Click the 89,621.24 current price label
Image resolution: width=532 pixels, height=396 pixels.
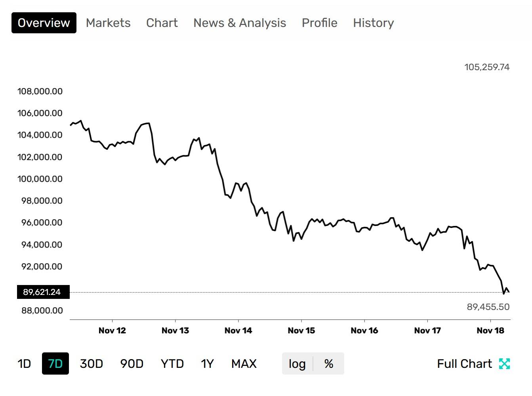click(x=42, y=292)
